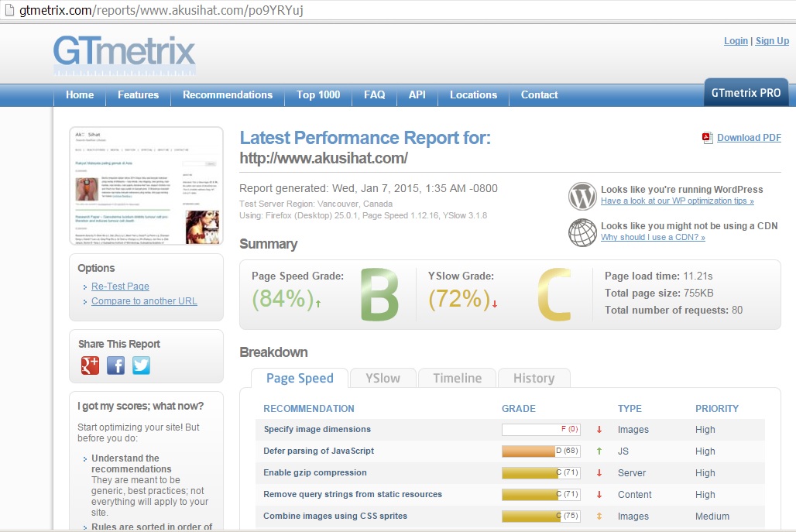Click the C (75) grade bar
Image resolution: width=796 pixels, height=532 pixels.
pos(540,516)
